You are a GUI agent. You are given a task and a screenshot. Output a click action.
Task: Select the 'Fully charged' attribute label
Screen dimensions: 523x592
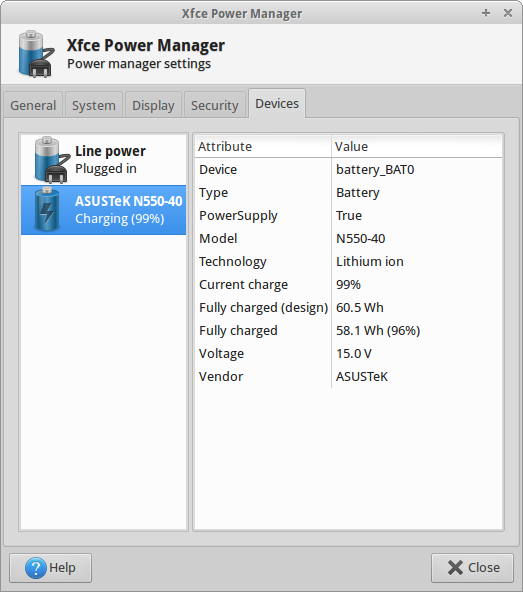238,331
